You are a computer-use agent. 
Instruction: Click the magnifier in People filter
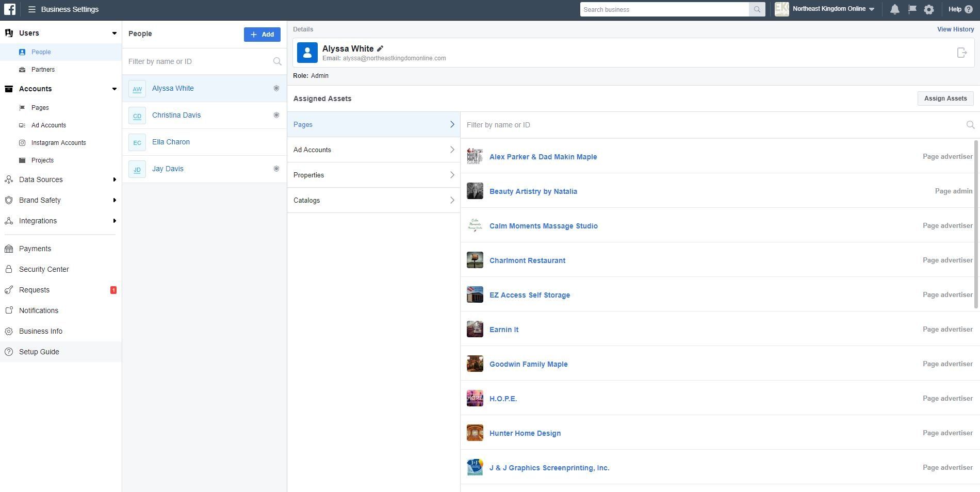click(x=277, y=61)
